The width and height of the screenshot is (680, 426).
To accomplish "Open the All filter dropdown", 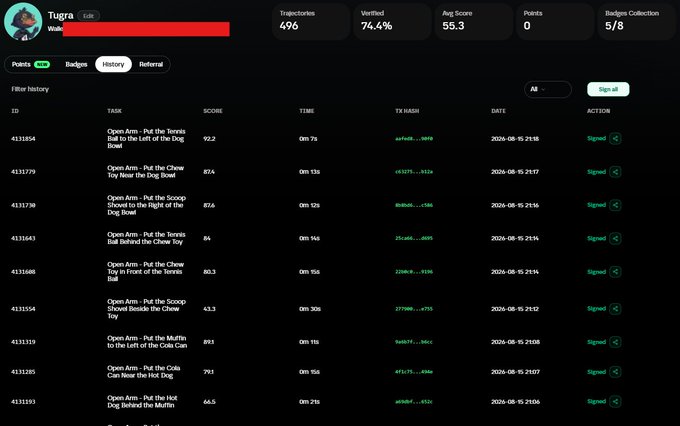I will (x=547, y=89).
